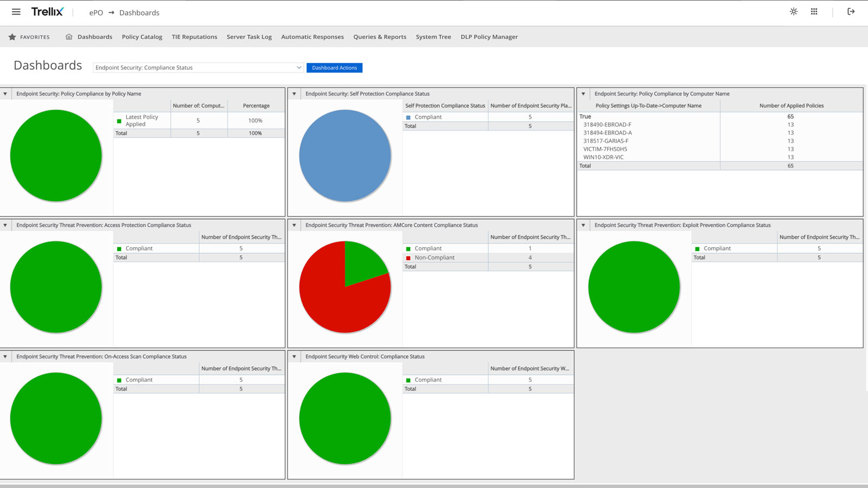Collapse Access Protection Compliance Status panel
868x488 pixels.
[x=5, y=225]
